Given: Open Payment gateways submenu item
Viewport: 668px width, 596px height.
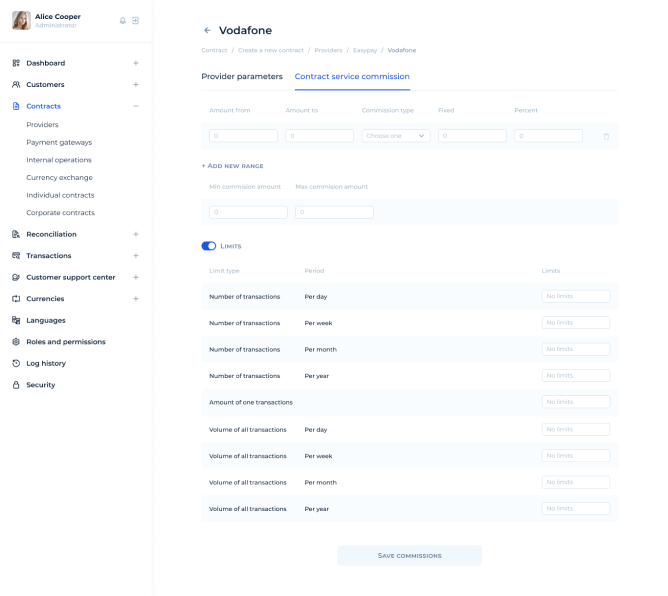Looking at the screenshot, I should point(59,142).
